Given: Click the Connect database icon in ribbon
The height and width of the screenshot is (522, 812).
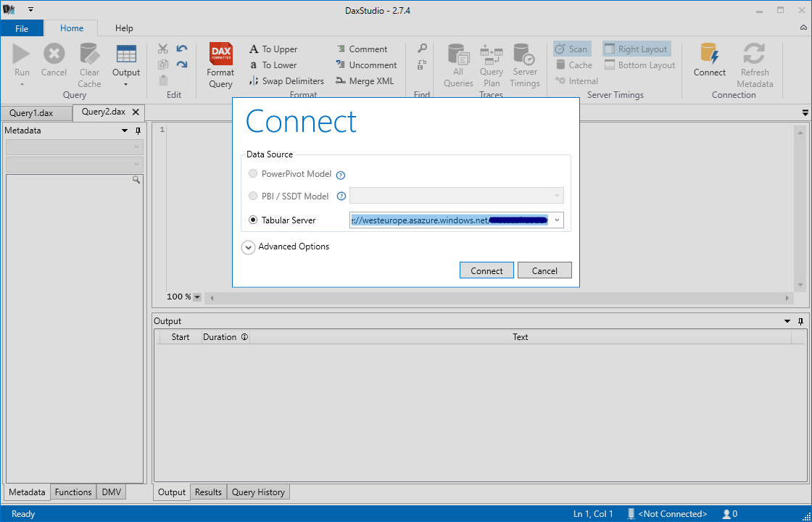Looking at the screenshot, I should [x=710, y=54].
